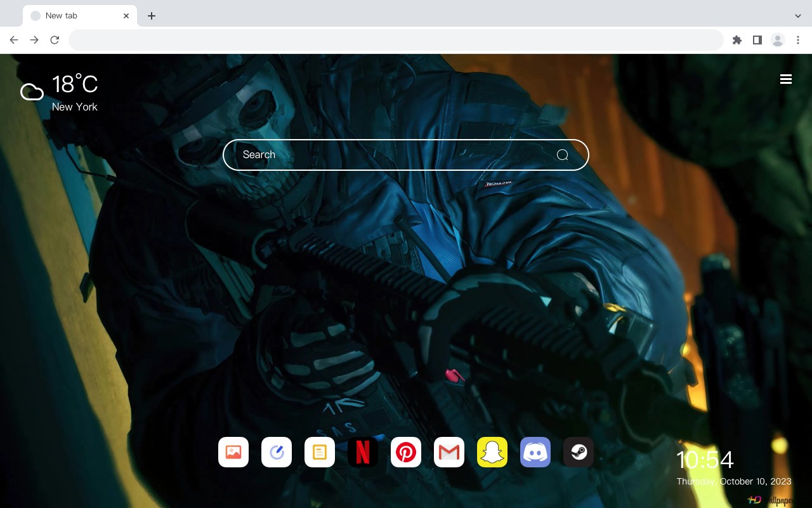Select the New tab tab

[80, 16]
